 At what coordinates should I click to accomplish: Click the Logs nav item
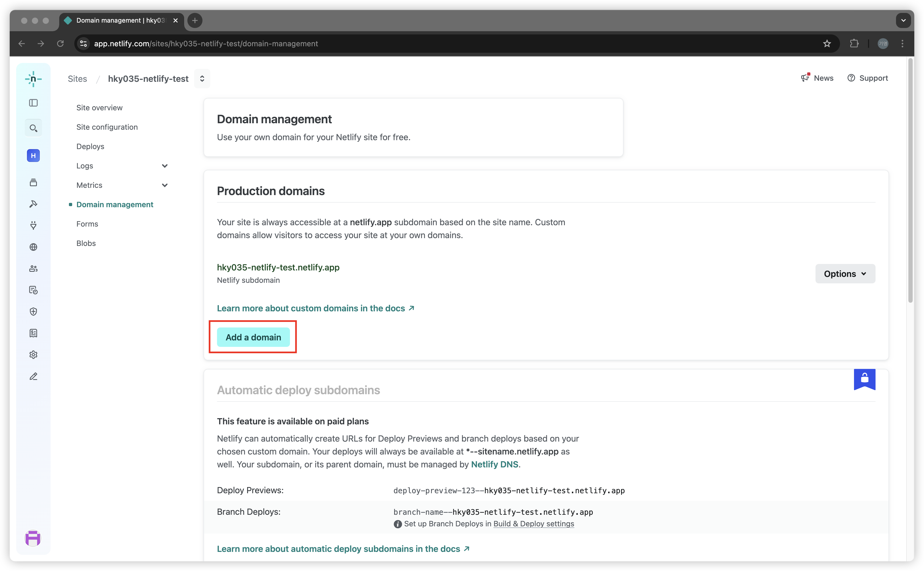[85, 166]
